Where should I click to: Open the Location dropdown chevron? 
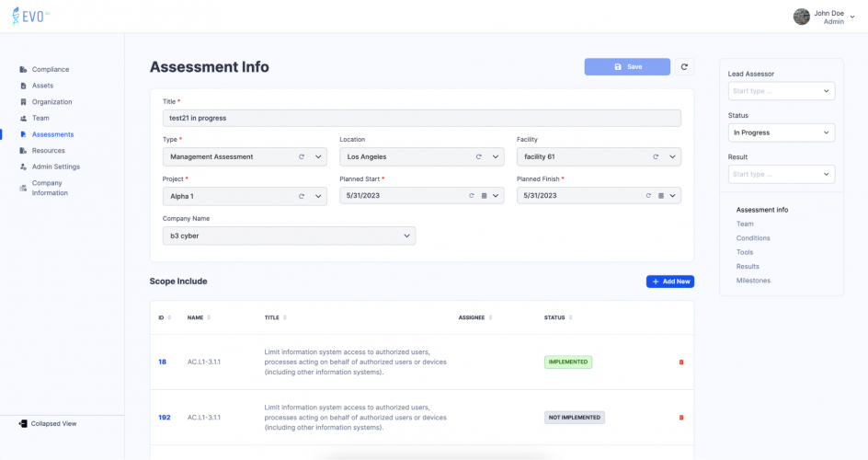pyautogui.click(x=496, y=156)
